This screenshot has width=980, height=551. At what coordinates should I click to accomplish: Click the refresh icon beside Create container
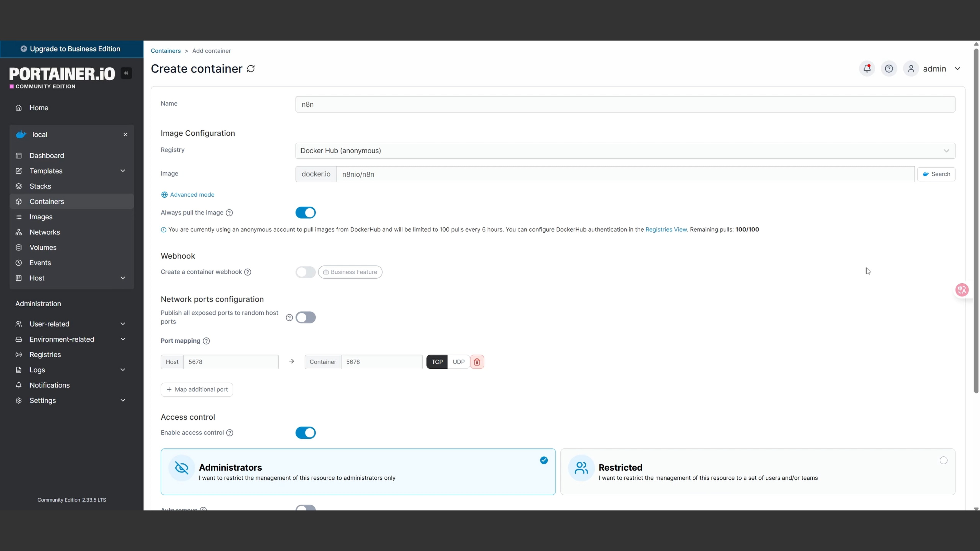click(251, 68)
